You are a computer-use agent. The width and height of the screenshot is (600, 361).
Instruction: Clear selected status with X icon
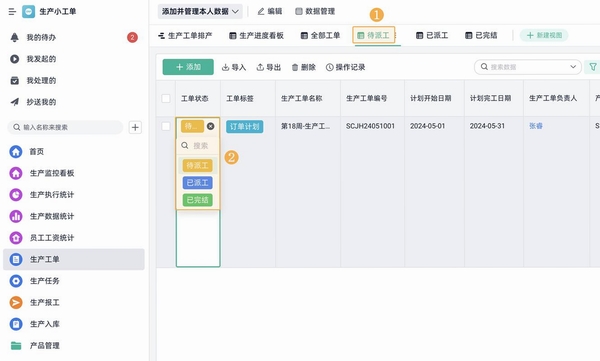[x=210, y=126]
